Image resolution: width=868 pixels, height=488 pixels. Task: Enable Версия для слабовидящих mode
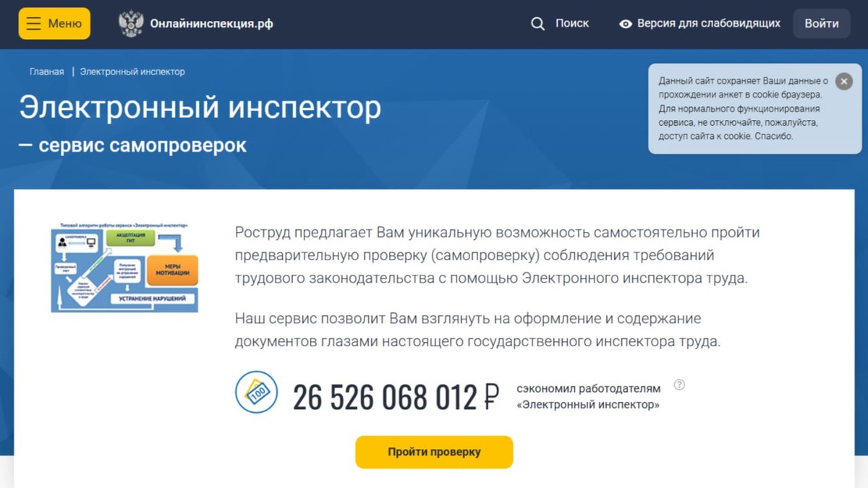click(x=709, y=23)
